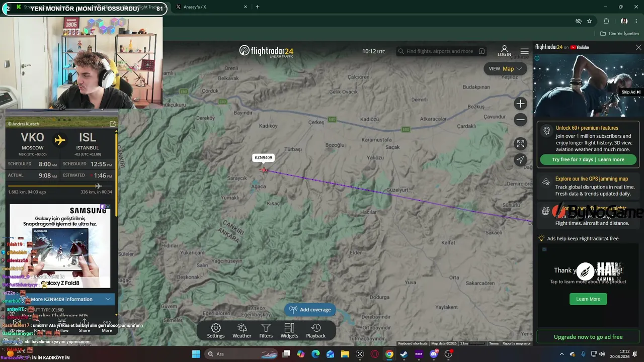
Task: Go to the Flightradar24 home logo
Action: pyautogui.click(x=266, y=51)
